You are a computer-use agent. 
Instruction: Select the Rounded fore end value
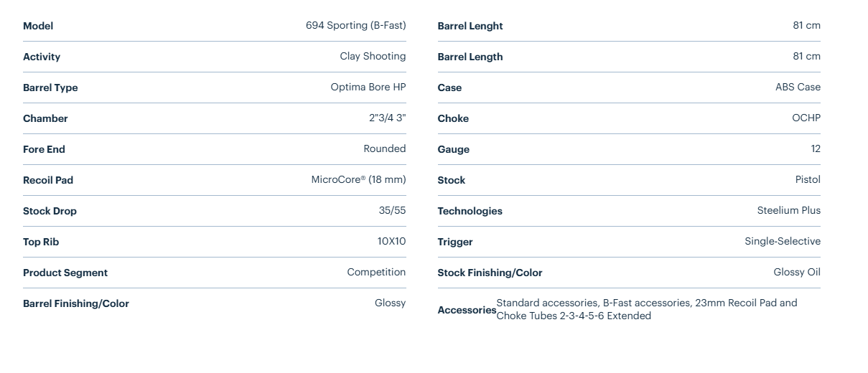click(x=384, y=148)
